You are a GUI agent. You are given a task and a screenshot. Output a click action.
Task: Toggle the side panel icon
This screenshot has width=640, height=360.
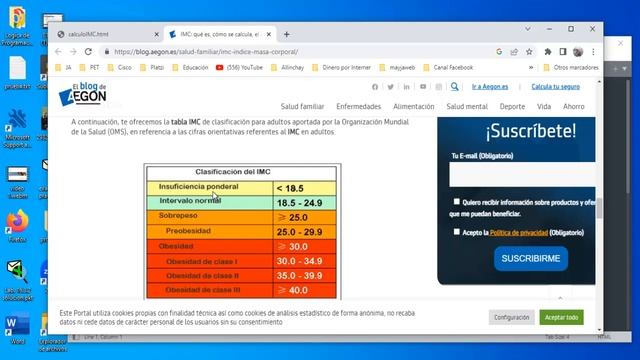point(563,52)
